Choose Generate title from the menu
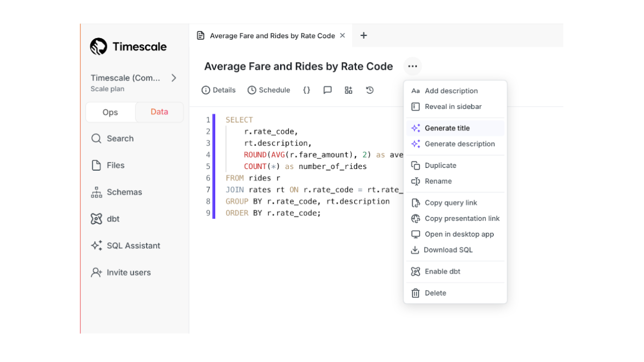 point(447,128)
